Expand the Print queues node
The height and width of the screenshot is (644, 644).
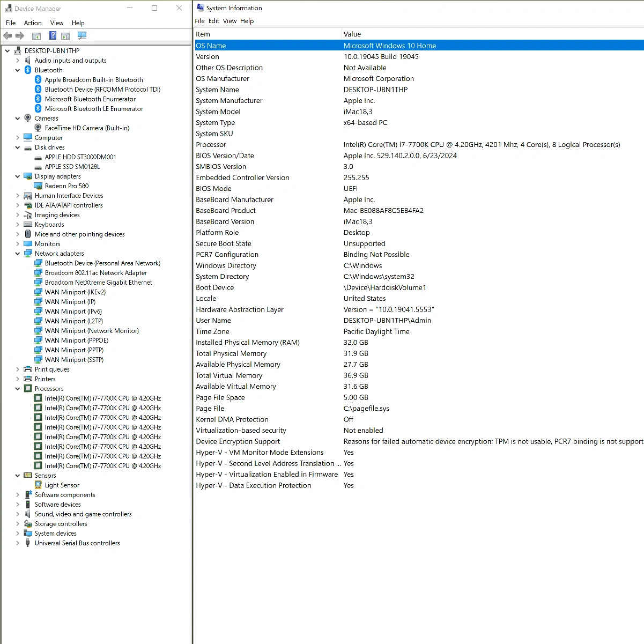coord(18,369)
